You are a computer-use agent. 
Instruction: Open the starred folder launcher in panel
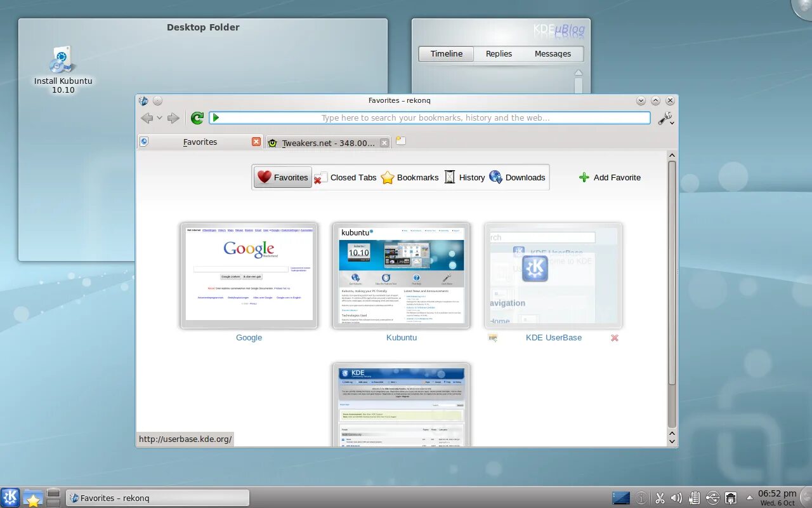click(x=33, y=498)
